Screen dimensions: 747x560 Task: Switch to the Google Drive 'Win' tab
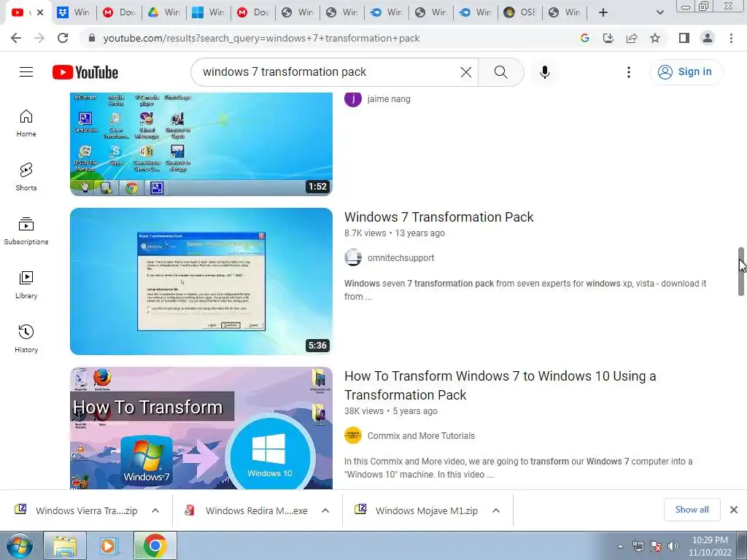[163, 12]
